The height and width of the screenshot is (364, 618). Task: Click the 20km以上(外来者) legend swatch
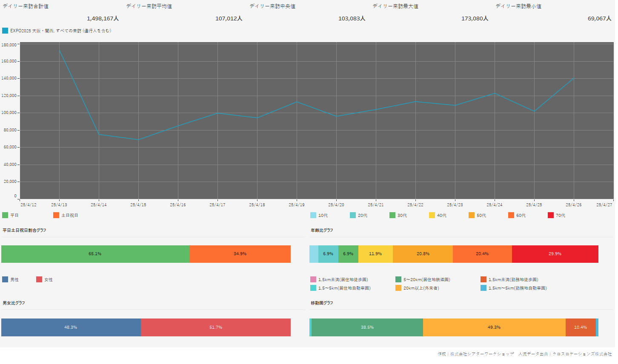(x=398, y=288)
